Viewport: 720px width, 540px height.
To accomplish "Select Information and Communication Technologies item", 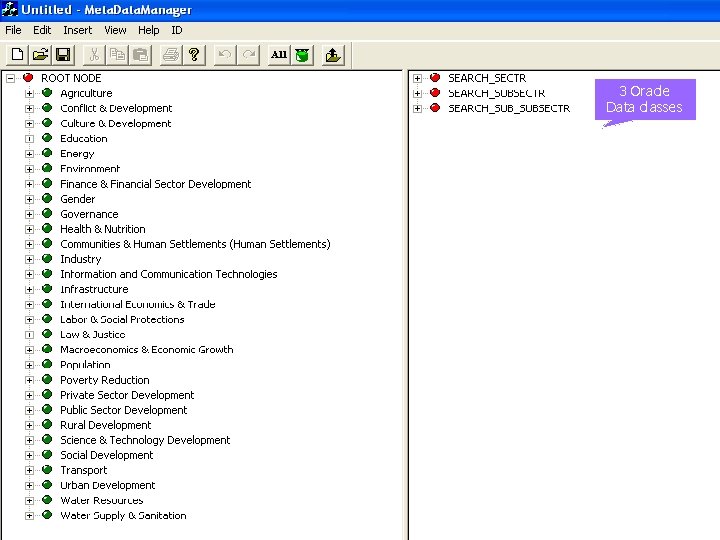I will pyautogui.click(x=169, y=274).
